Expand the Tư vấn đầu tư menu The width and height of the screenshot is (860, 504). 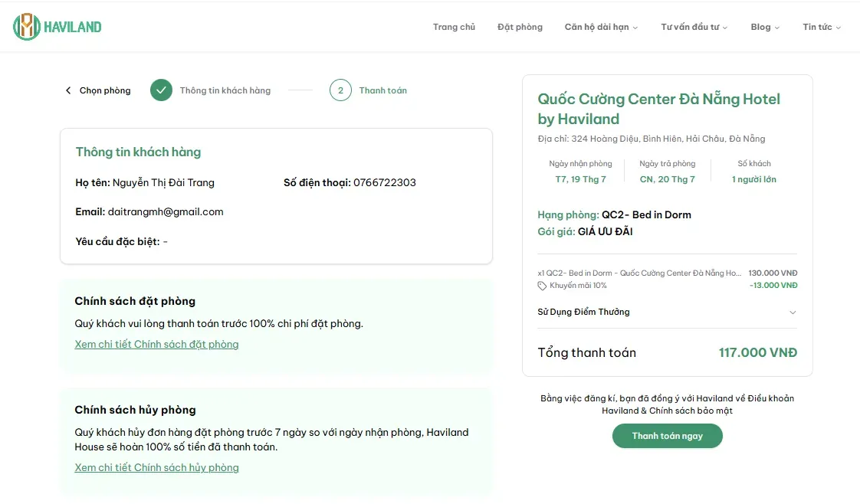(x=694, y=27)
